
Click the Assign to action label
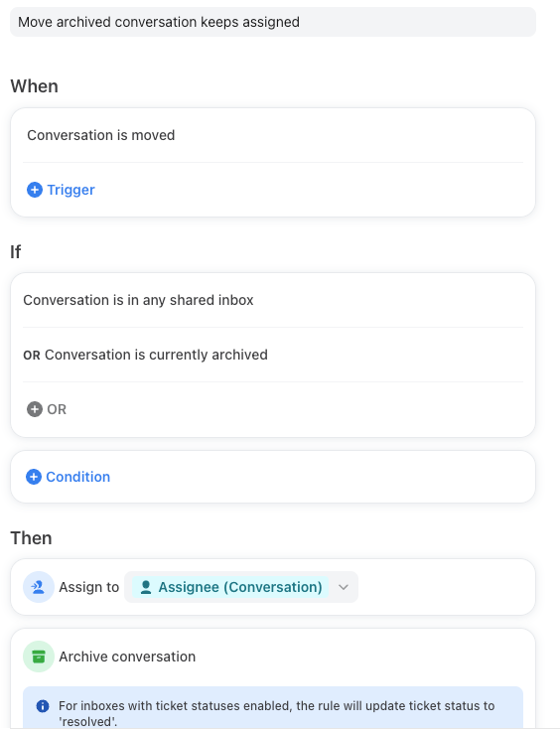point(89,587)
